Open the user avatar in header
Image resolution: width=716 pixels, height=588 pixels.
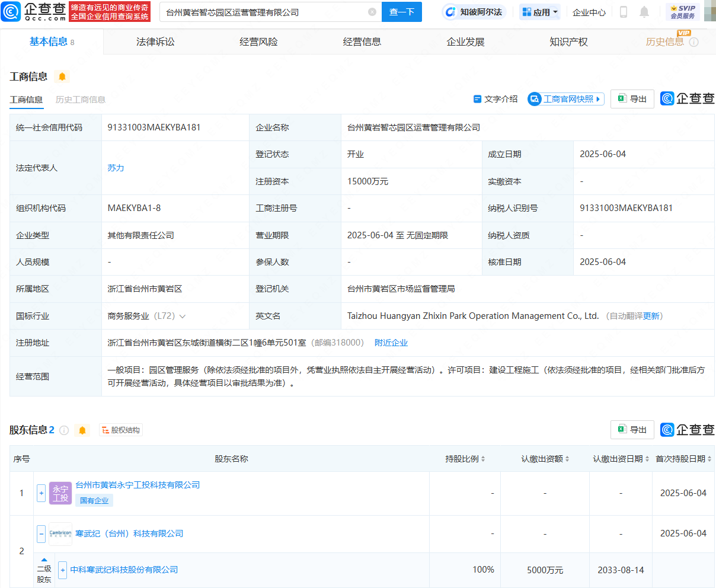709,12
